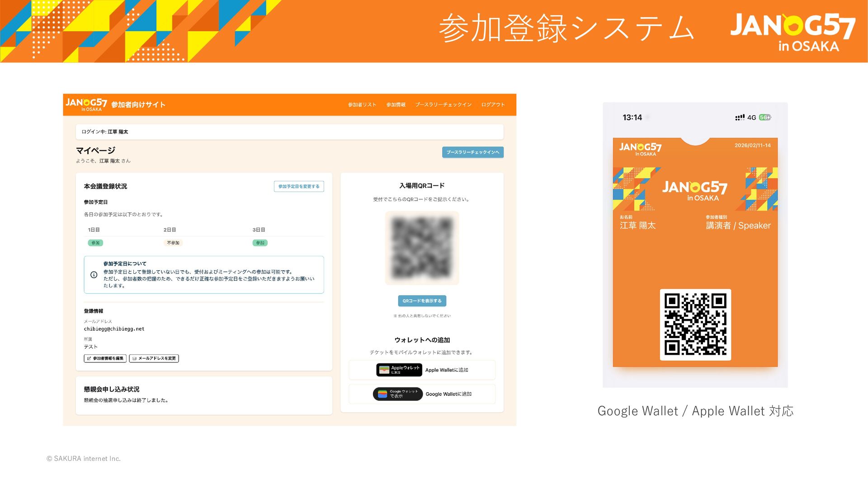Viewport: 868px width, 488px height.
Task: Click ログアウト in the header
Action: click(493, 104)
